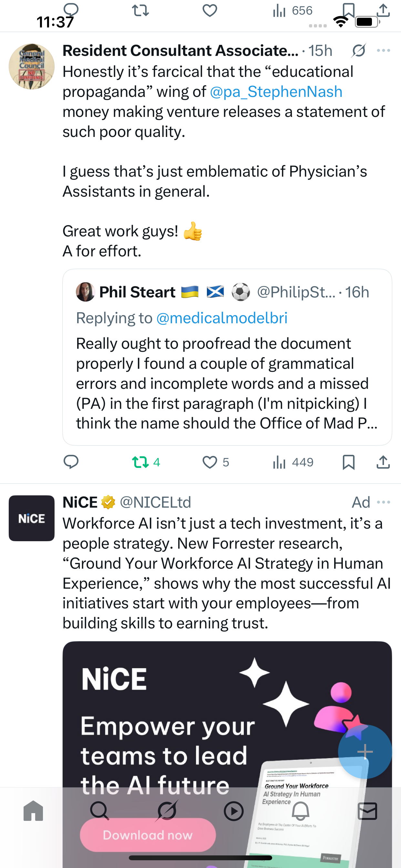Open the @medicalmodelbri profile link
The height and width of the screenshot is (868, 401).
[x=222, y=318]
